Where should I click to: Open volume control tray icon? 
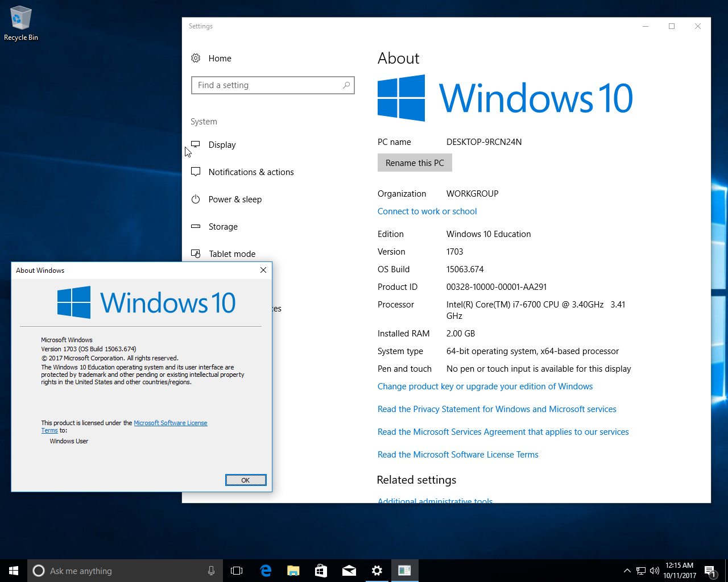(655, 571)
